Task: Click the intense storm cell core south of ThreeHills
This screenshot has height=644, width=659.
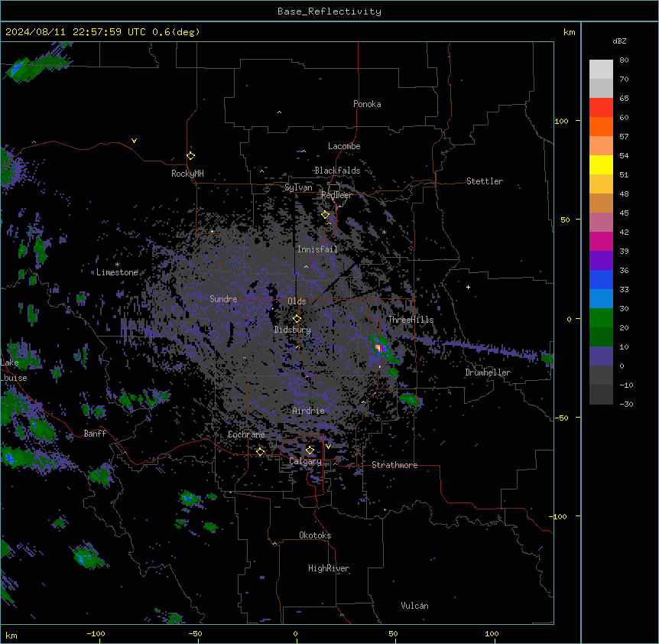Action: (x=378, y=347)
